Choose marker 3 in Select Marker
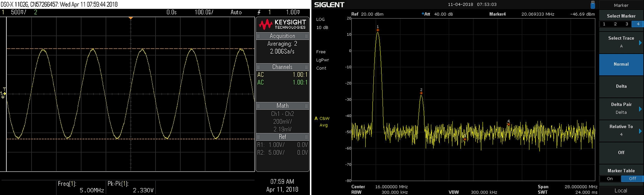The height and width of the screenshot is (195, 644). 626,24
